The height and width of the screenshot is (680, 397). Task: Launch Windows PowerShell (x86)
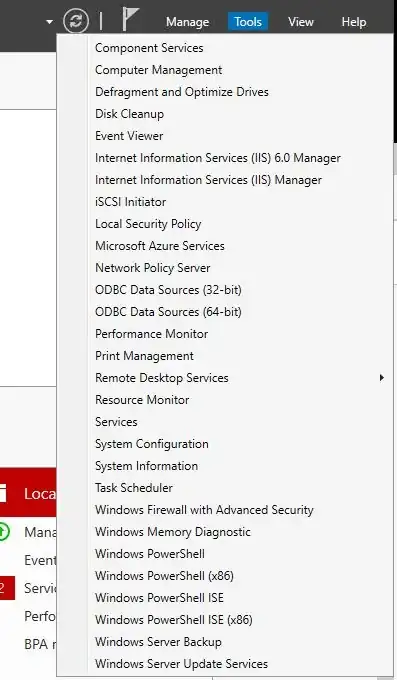pyautogui.click(x=164, y=576)
